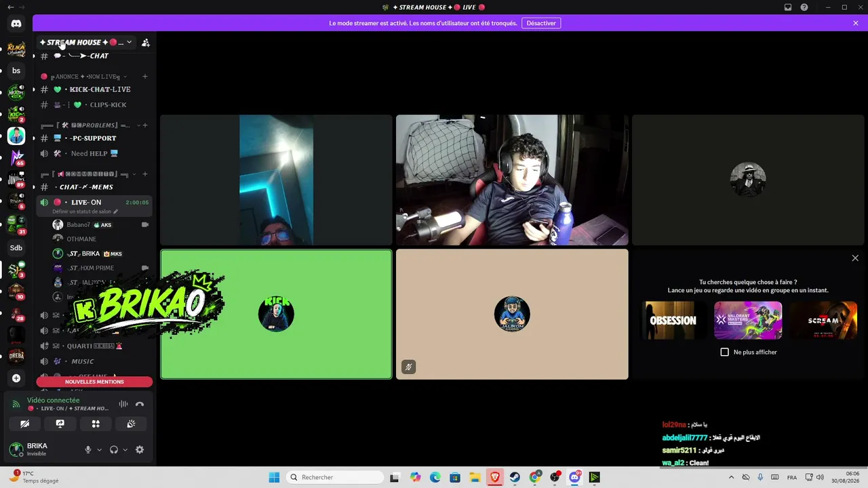Open Brave browser from taskbar
The width and height of the screenshot is (868, 488).
[494, 477]
